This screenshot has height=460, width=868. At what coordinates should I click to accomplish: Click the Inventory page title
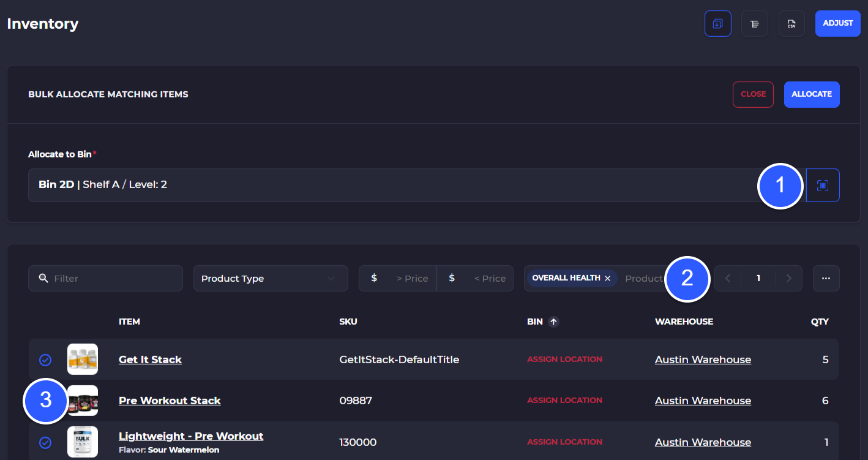(x=43, y=24)
